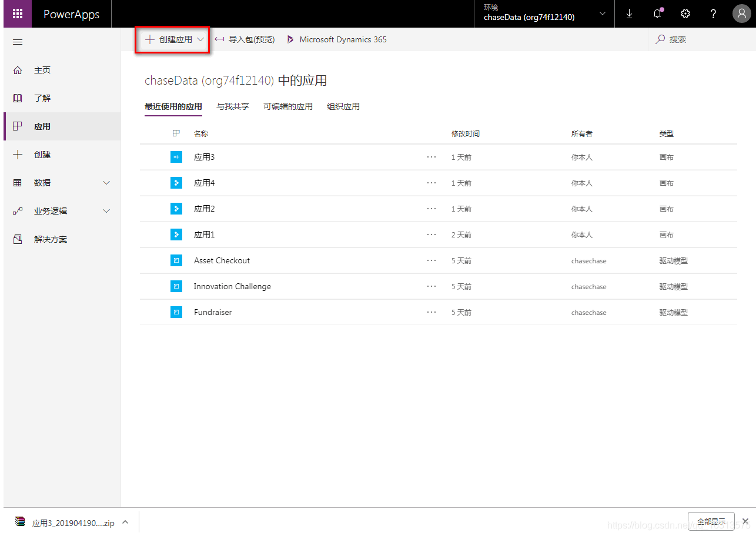This screenshot has height=536, width=756.
Task: Open the app named 应用2
Action: tap(205, 209)
